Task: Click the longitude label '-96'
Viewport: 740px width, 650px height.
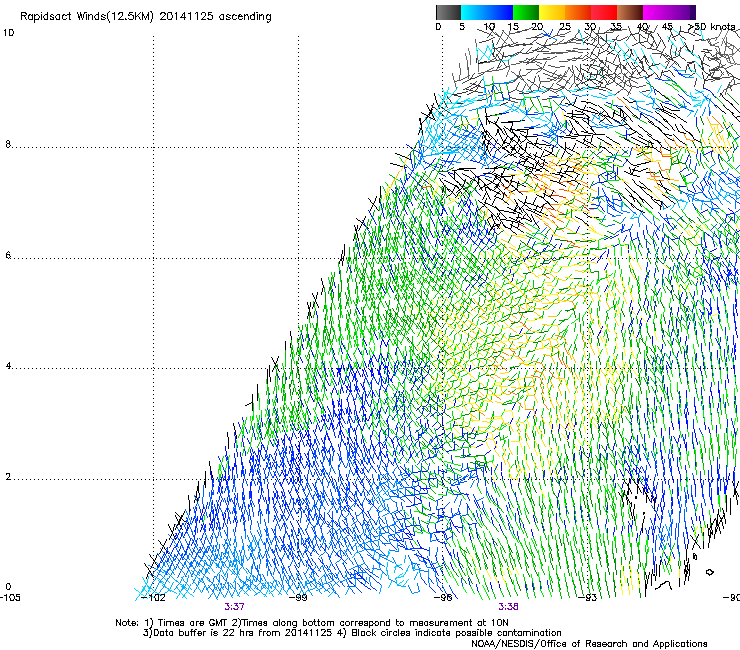Action: [x=443, y=598]
